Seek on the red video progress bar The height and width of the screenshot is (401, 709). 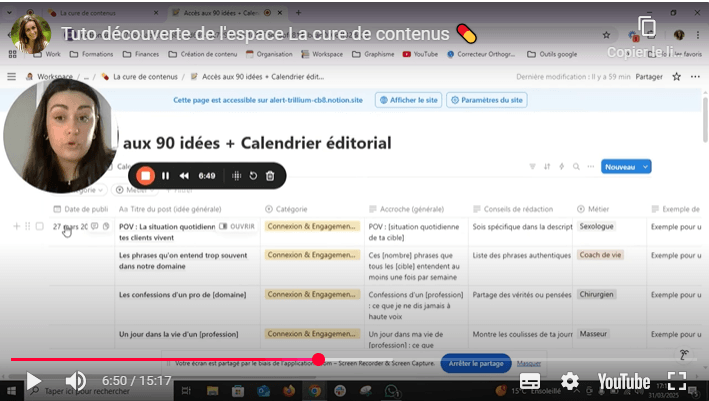click(x=200, y=359)
